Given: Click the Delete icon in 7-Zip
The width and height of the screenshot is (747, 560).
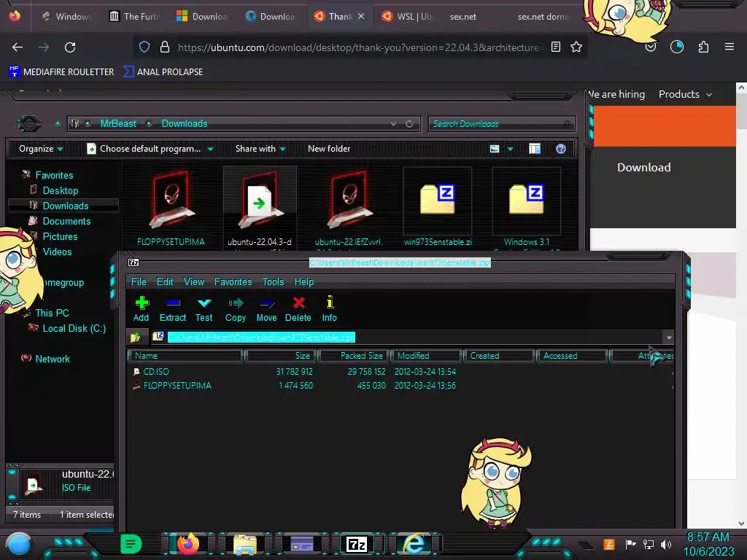Looking at the screenshot, I should tap(298, 308).
